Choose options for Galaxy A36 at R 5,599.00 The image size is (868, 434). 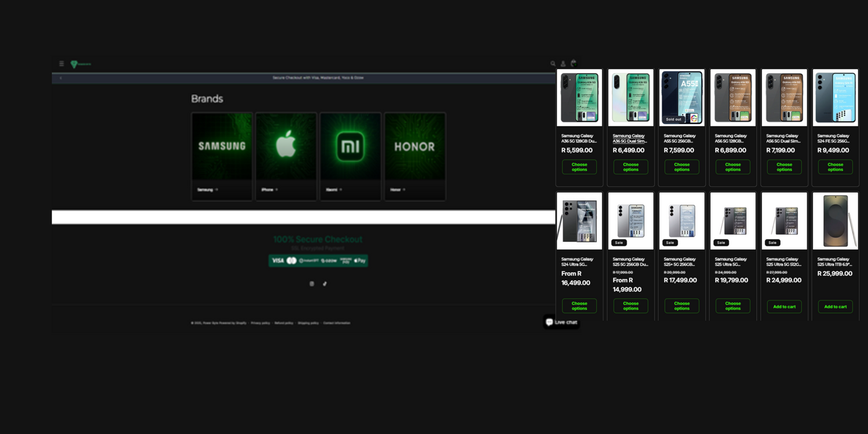(x=579, y=167)
